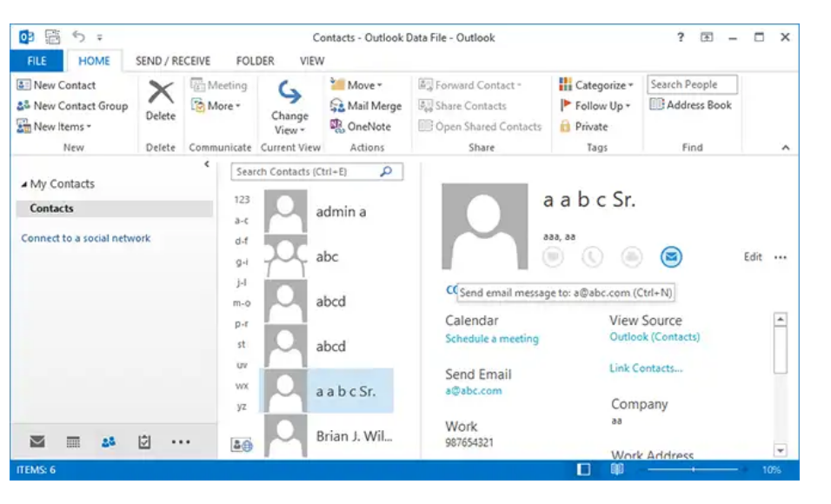Select the Brian J. Wil... contact
Screen dimensions: 831x504
click(329, 436)
